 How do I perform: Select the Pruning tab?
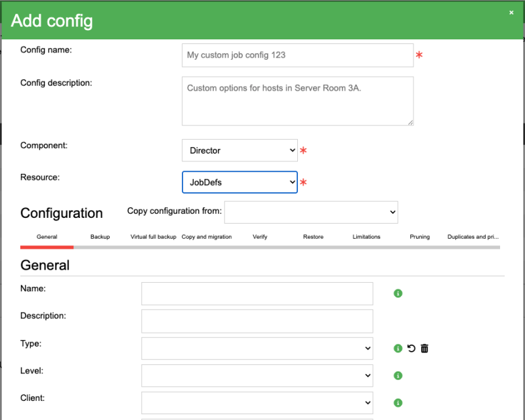point(419,237)
